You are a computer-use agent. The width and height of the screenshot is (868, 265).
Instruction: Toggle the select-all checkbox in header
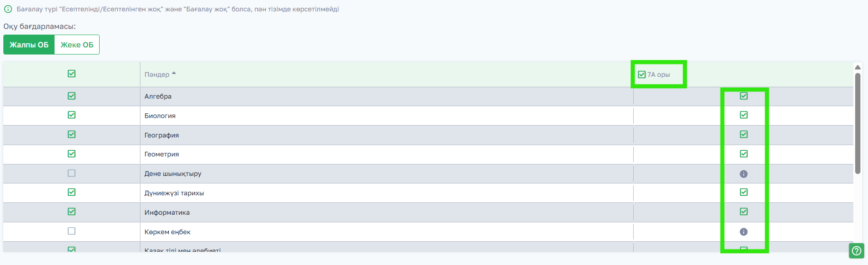pyautogui.click(x=72, y=73)
